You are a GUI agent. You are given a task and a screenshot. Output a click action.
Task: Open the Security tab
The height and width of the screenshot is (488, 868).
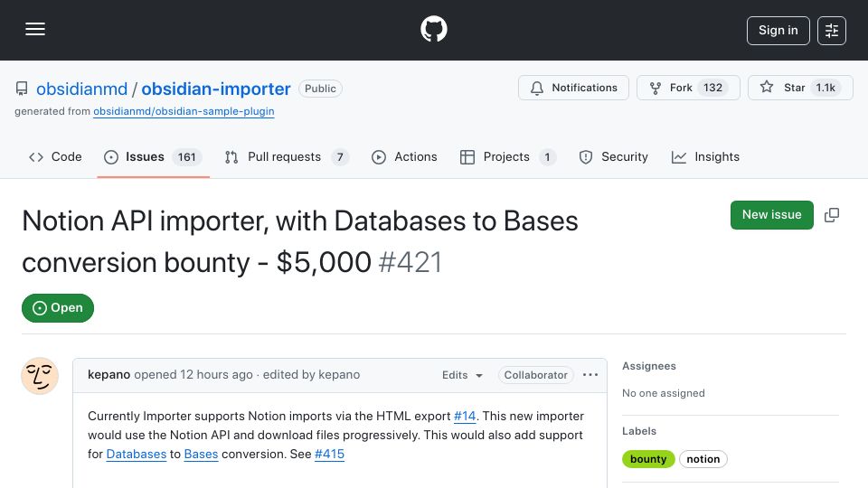613,157
